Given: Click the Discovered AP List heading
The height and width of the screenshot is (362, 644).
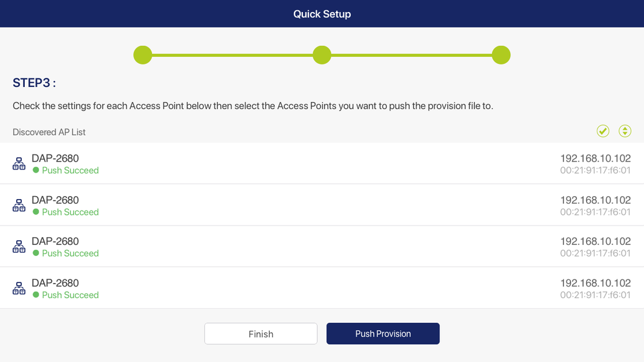Looking at the screenshot, I should pyautogui.click(x=49, y=132).
